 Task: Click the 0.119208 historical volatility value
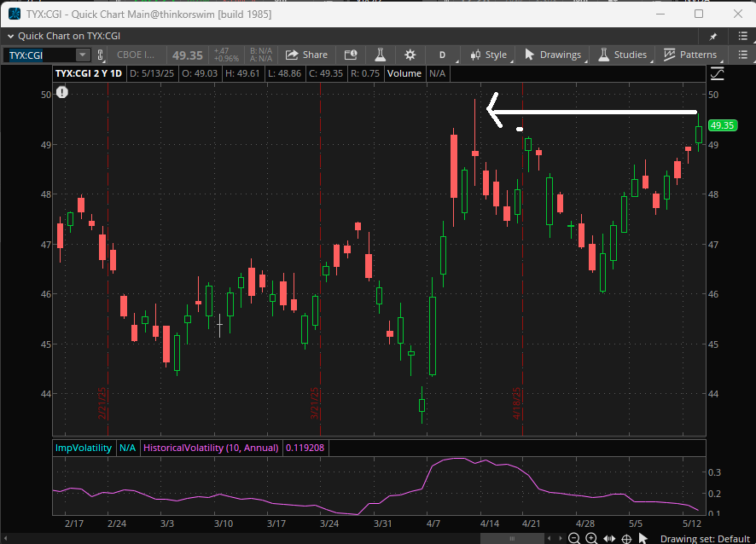pyautogui.click(x=305, y=448)
